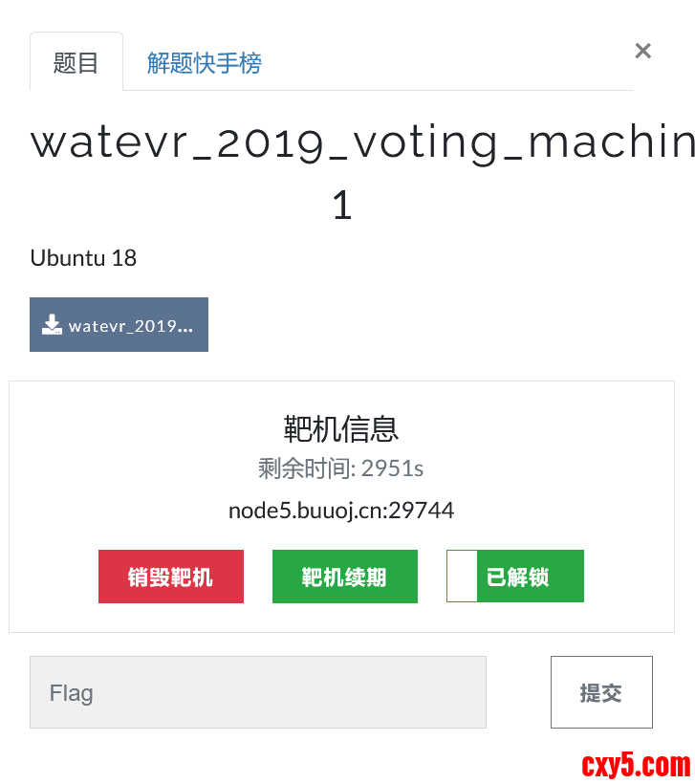Click the challenge score number 1
Screen dimensions: 695x784
[x=342, y=205]
